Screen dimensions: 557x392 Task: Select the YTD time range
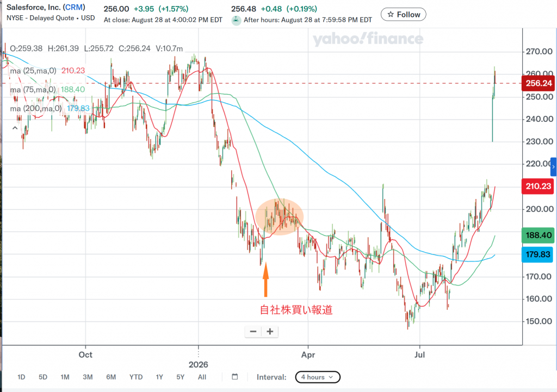coord(136,377)
